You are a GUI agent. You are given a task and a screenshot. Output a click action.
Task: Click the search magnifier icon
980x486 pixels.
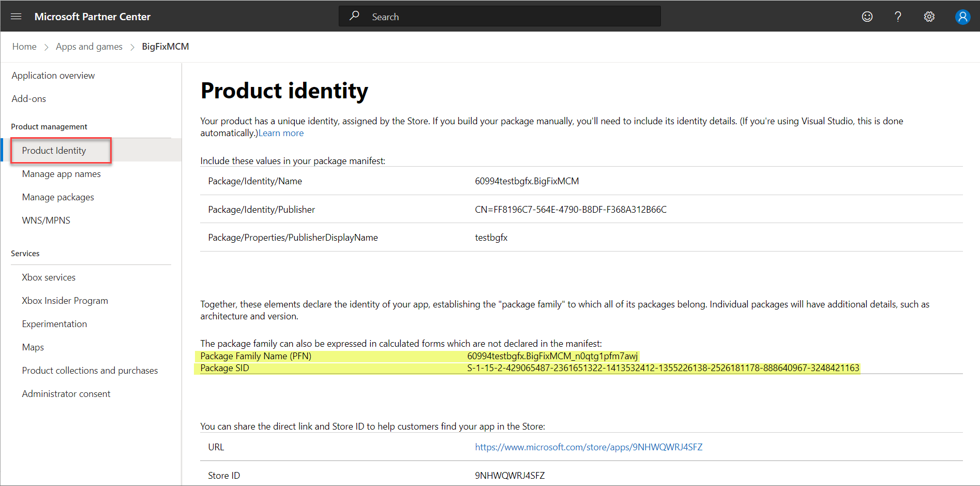pos(354,16)
